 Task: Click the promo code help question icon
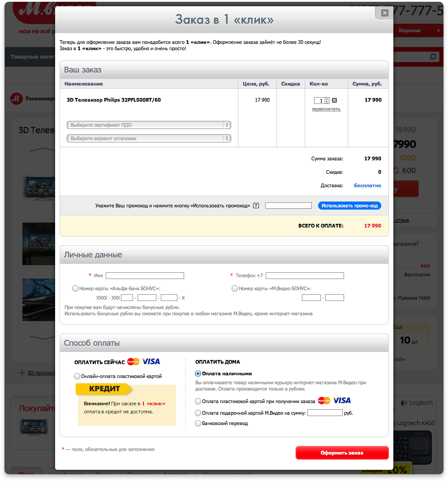click(256, 206)
